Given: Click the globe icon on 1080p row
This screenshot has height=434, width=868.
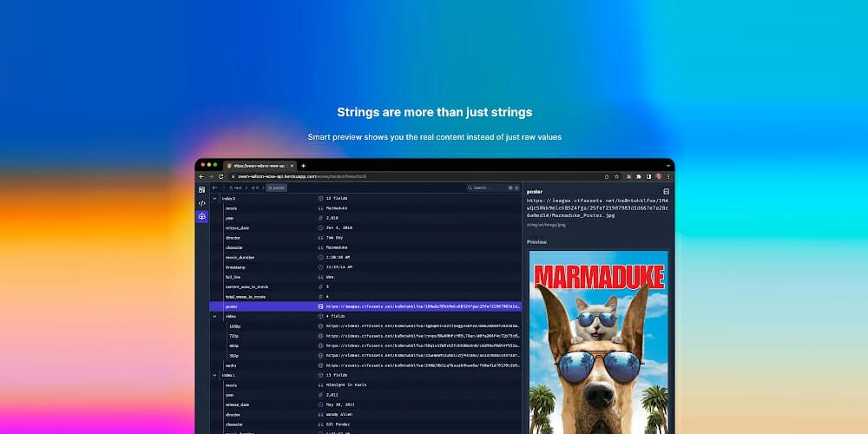Looking at the screenshot, I should pos(320,326).
